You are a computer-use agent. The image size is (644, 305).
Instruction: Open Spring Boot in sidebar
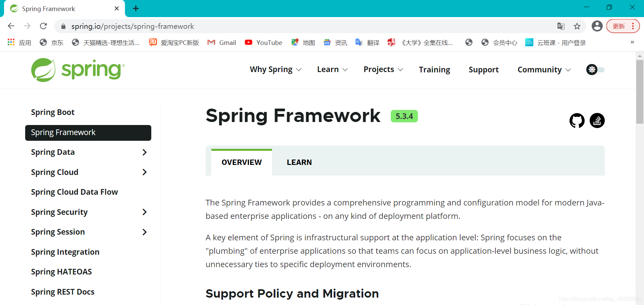coord(53,112)
